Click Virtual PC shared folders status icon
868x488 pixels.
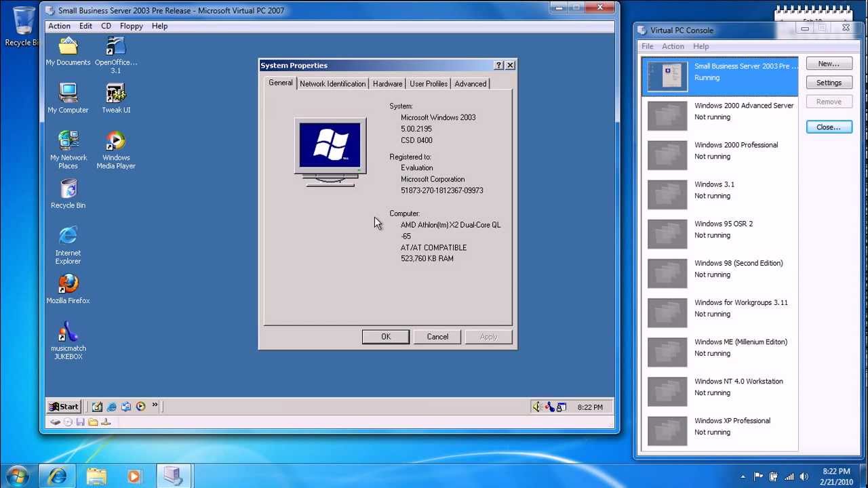click(x=93, y=422)
